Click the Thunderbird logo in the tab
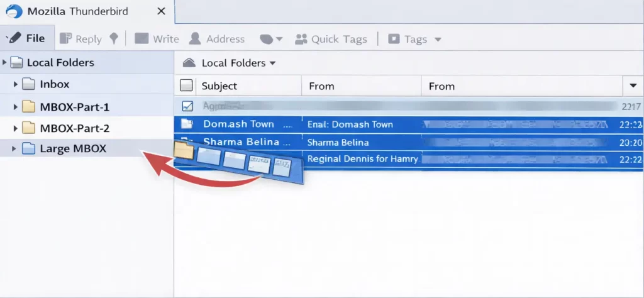Viewport: 644px width, 298px height. click(14, 11)
